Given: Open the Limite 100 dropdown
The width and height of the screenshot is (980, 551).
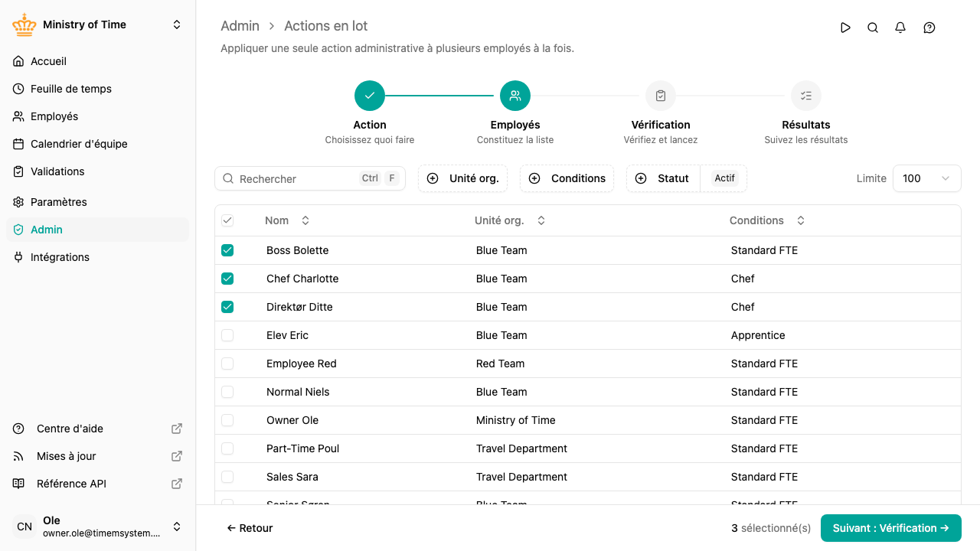Looking at the screenshot, I should [926, 178].
